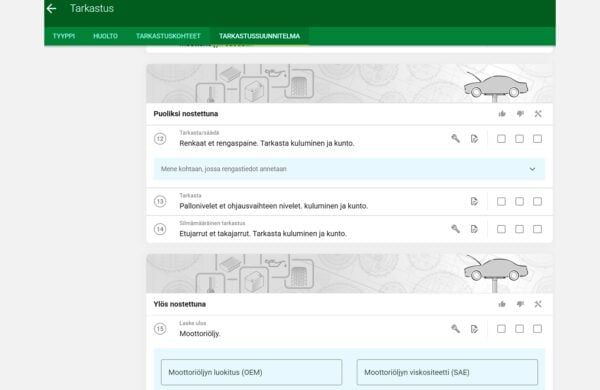
Task: Click Etujarrut et takajarrut item text
Action: click(263, 233)
